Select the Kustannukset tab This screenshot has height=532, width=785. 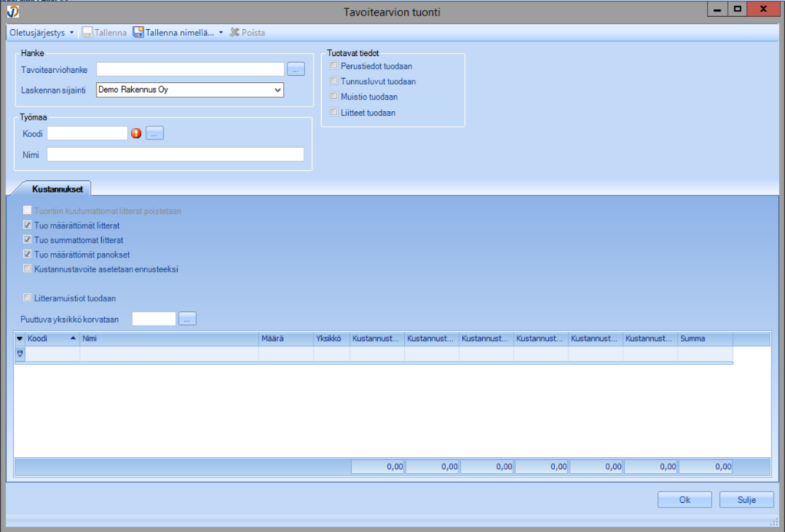(57, 189)
